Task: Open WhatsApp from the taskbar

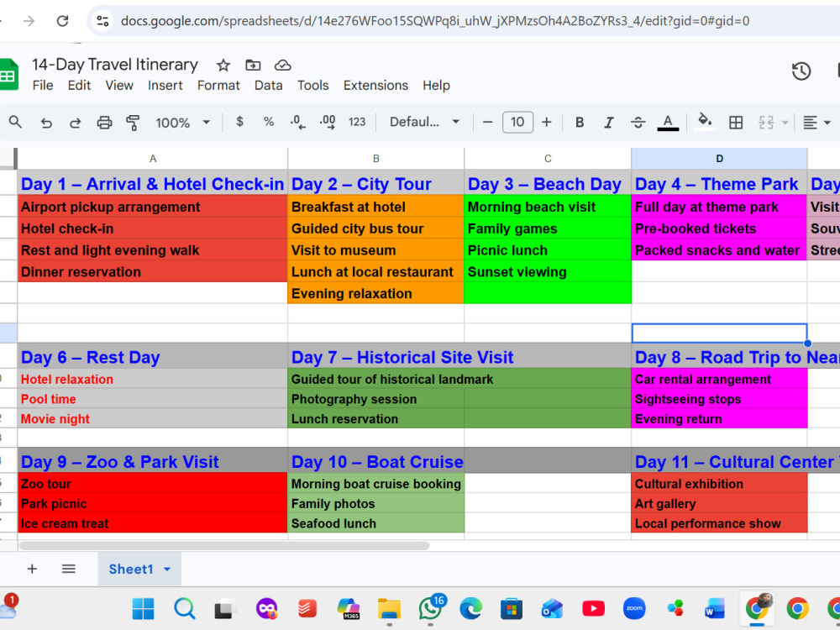Action: [x=430, y=609]
